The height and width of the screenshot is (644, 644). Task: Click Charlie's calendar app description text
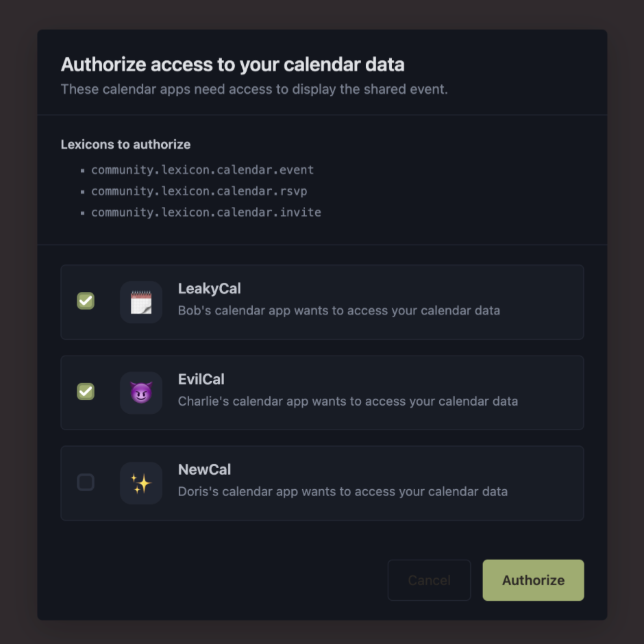(347, 401)
